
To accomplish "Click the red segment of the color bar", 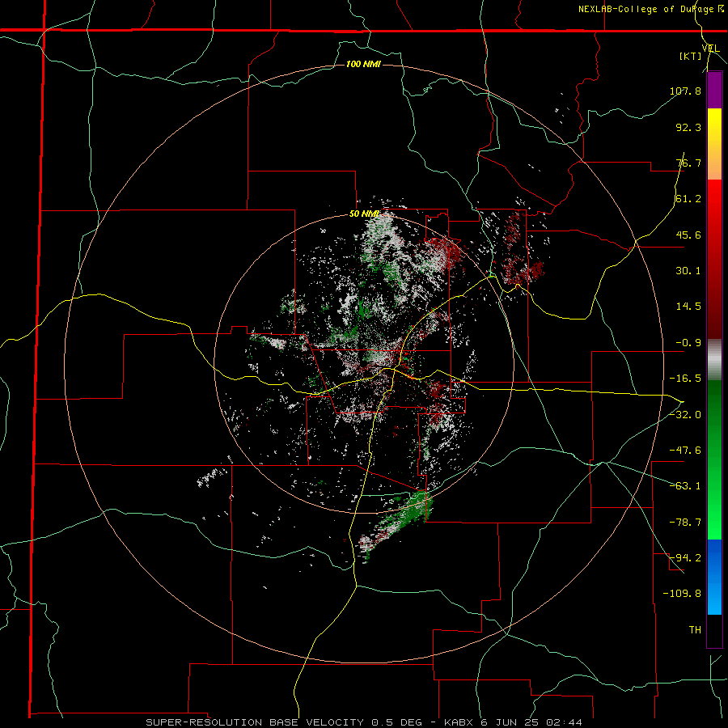I will point(714,259).
